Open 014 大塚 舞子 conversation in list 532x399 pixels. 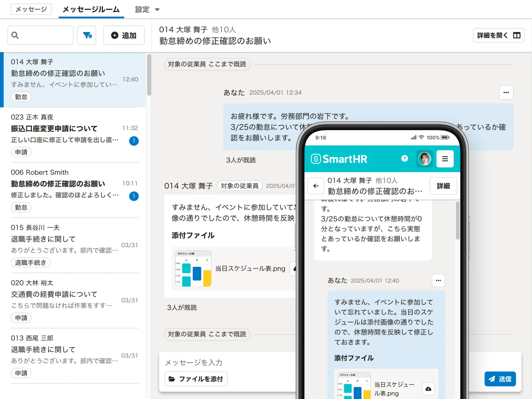point(73,80)
